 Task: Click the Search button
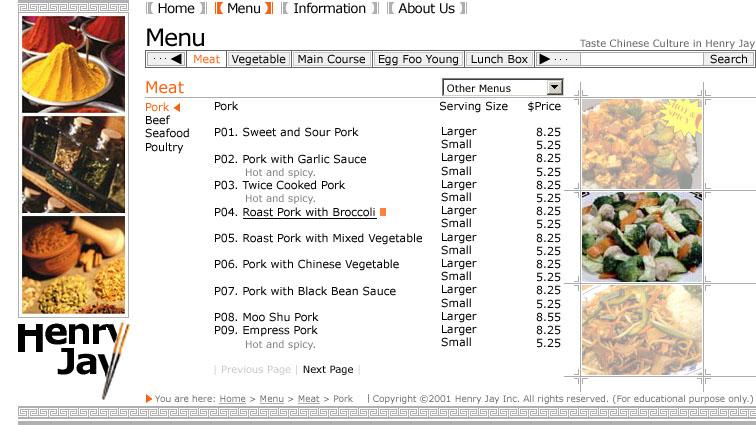click(x=728, y=59)
